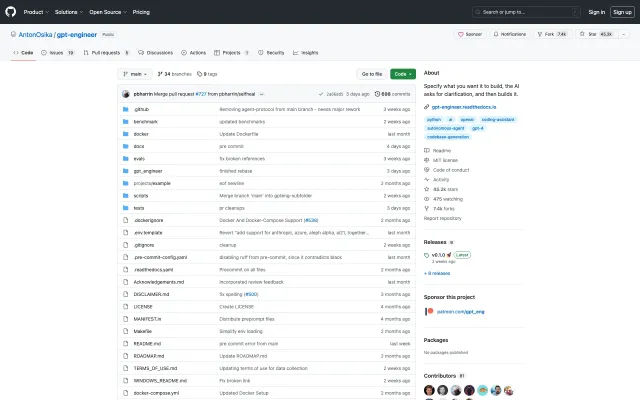Open the 696 commits history link

click(392, 94)
